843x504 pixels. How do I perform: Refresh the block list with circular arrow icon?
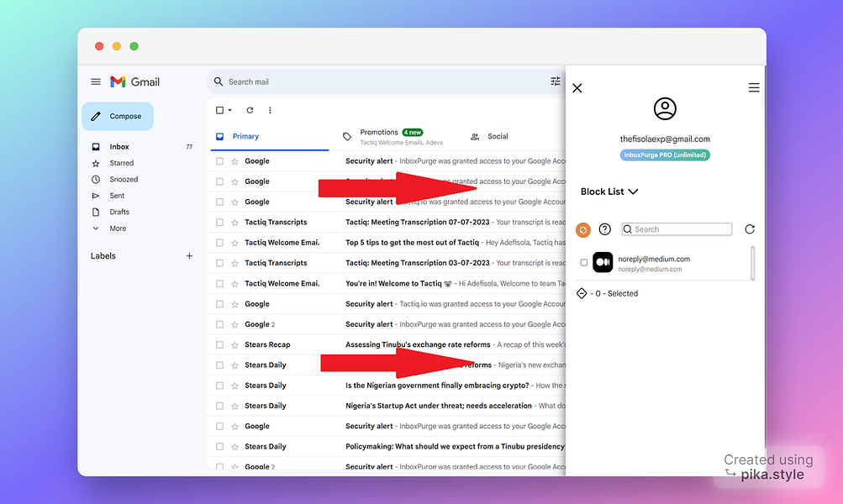(x=748, y=228)
